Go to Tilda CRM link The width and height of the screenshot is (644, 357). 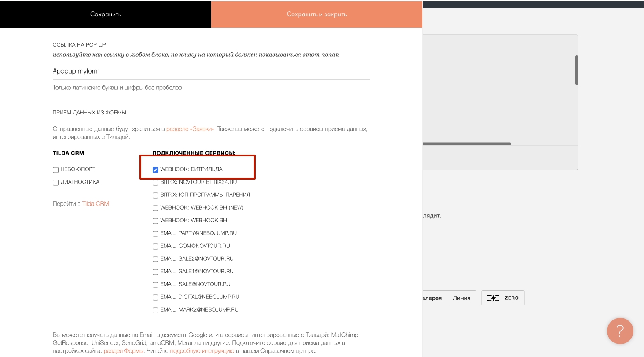click(x=95, y=204)
